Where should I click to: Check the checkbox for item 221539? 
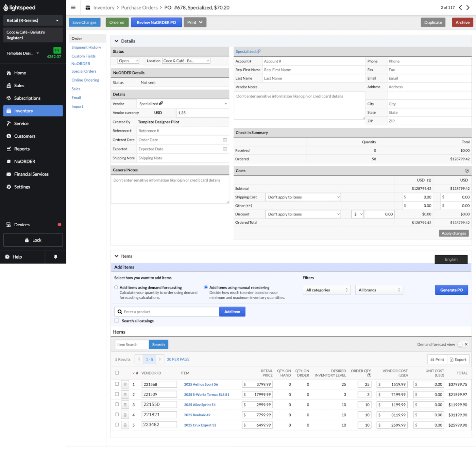(x=117, y=394)
